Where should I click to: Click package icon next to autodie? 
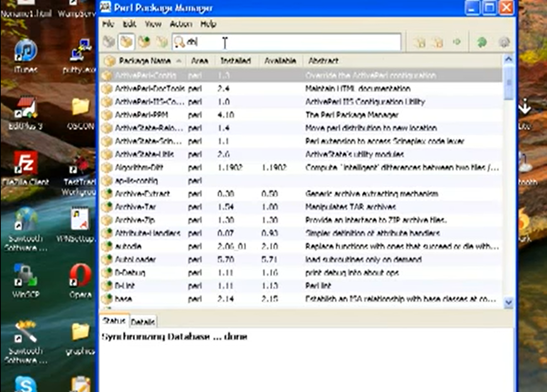(108, 246)
